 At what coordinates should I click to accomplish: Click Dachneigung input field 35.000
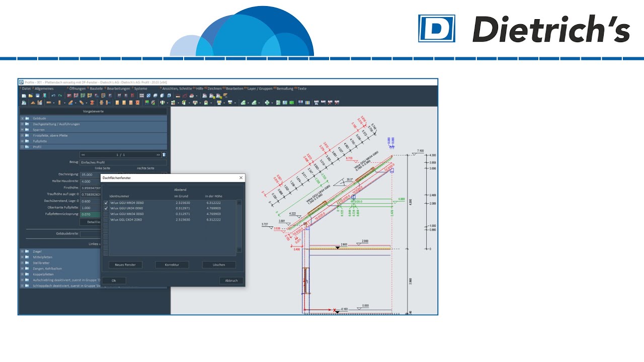[91, 174]
